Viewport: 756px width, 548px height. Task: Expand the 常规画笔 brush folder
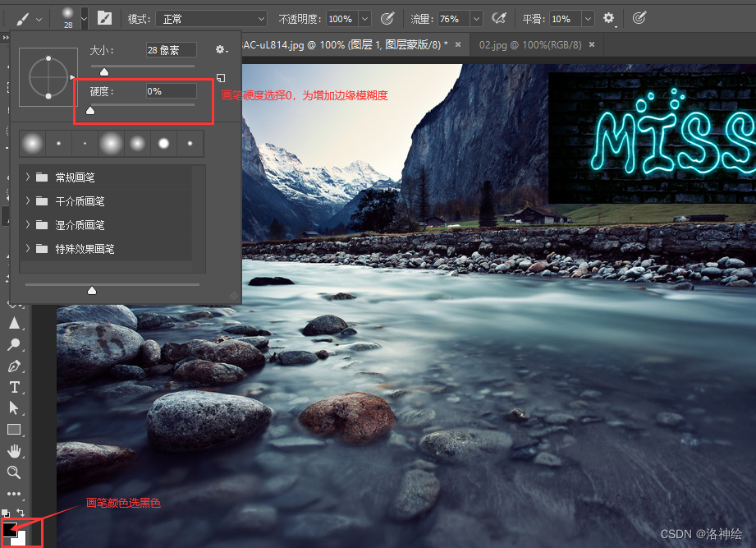point(27,177)
